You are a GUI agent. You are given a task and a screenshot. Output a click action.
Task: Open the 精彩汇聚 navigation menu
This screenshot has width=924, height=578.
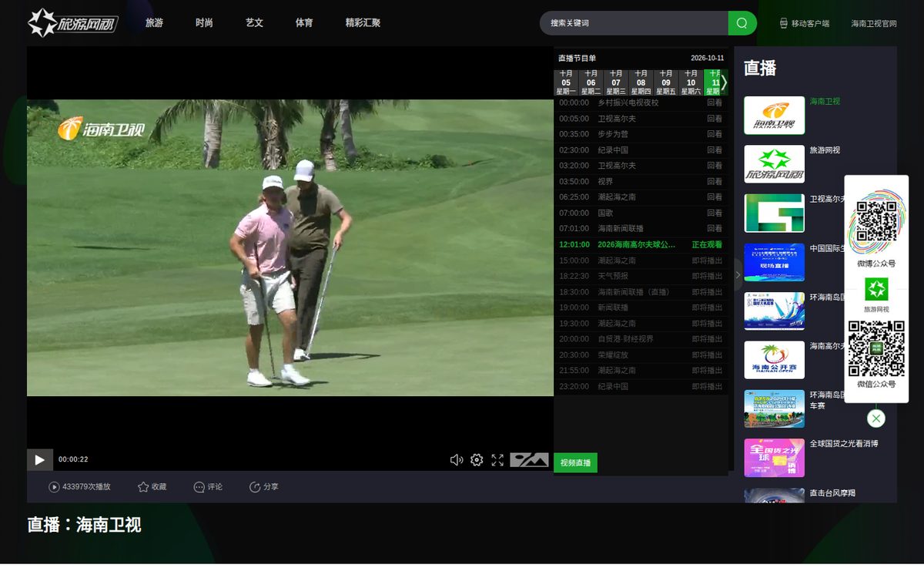363,23
